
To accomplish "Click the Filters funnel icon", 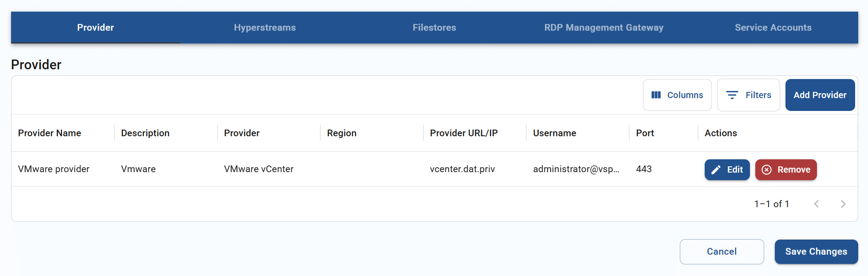I will click(732, 95).
